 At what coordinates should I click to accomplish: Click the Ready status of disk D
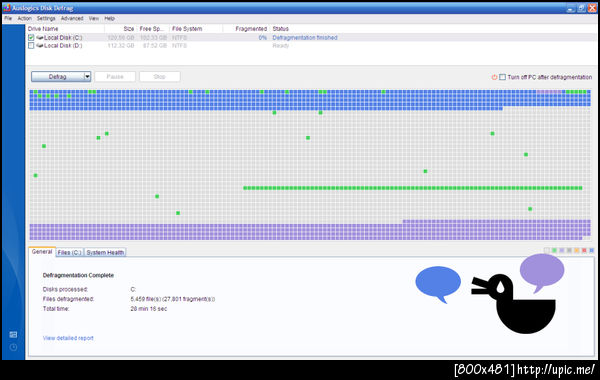tap(280, 46)
